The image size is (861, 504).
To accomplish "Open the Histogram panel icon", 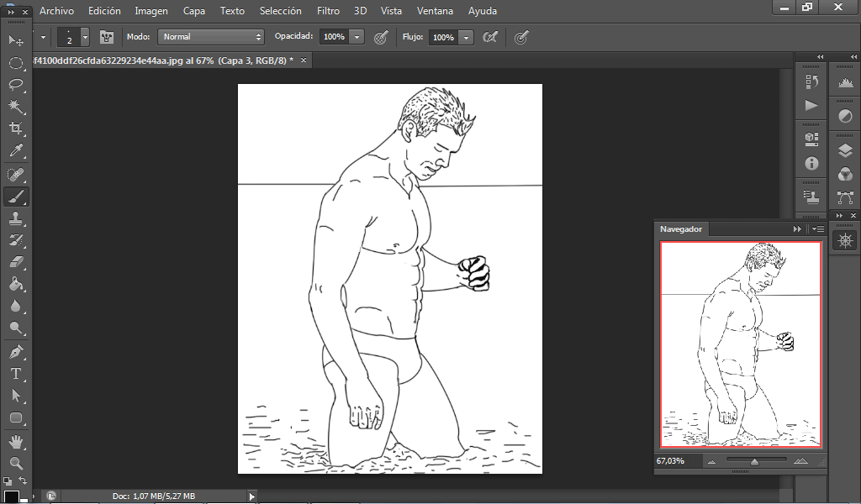I will [845, 83].
